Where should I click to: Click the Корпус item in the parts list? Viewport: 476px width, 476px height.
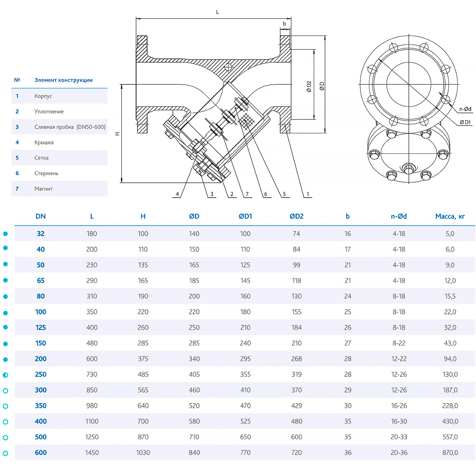[43, 96]
